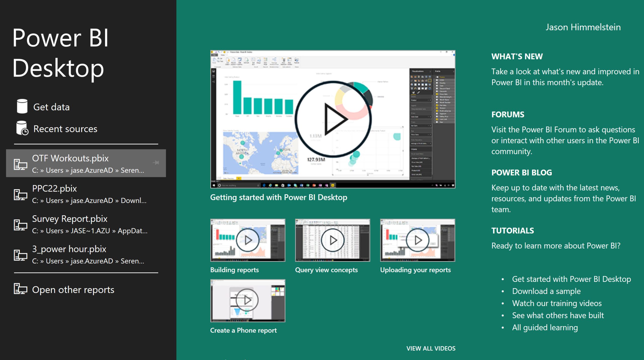Open the POWER BI BLOG heading link
This screenshot has width=644, height=360.
click(x=521, y=173)
